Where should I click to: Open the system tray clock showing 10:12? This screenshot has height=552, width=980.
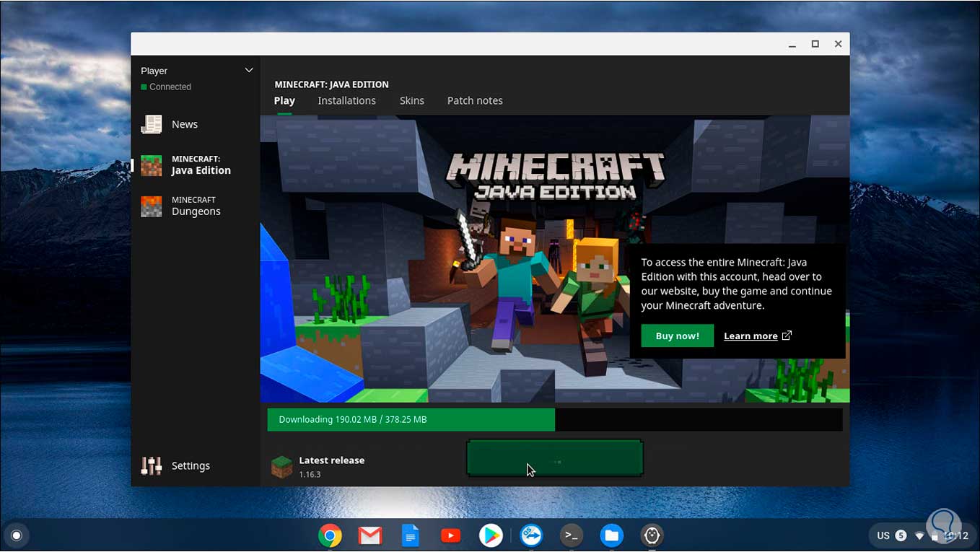956,535
